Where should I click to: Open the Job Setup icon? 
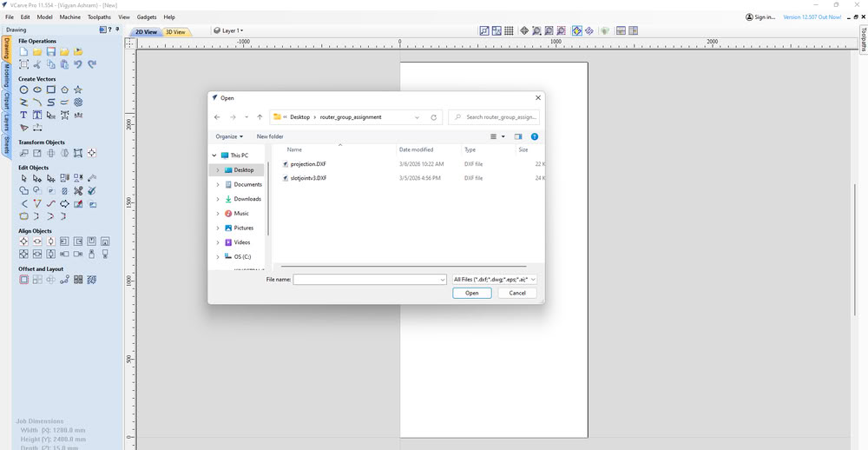[x=23, y=64]
